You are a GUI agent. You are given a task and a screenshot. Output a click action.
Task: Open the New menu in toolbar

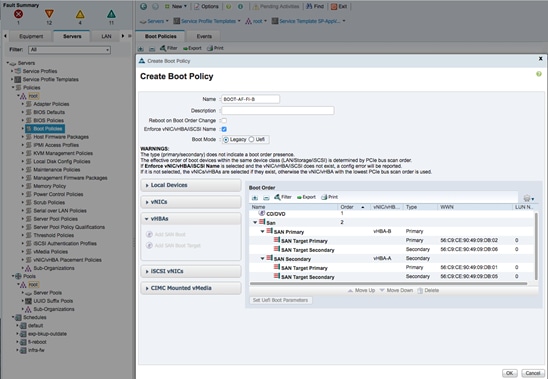click(176, 6)
